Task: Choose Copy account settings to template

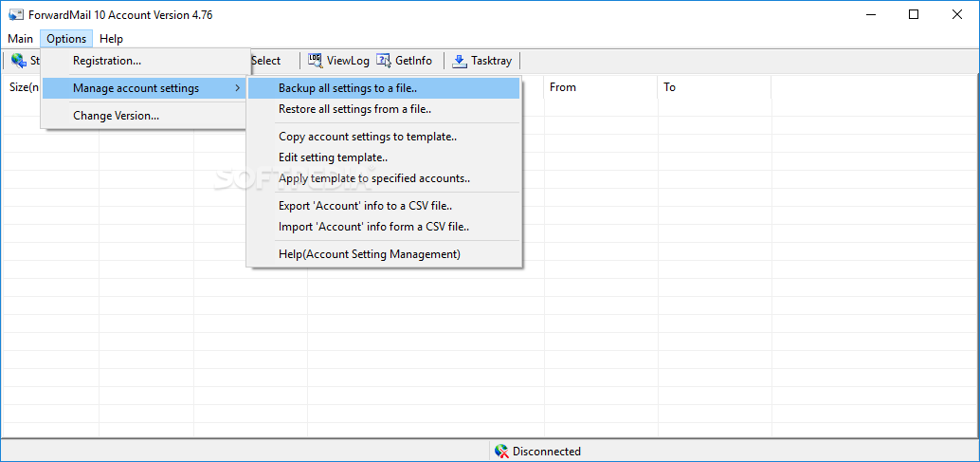Action: 384,137
